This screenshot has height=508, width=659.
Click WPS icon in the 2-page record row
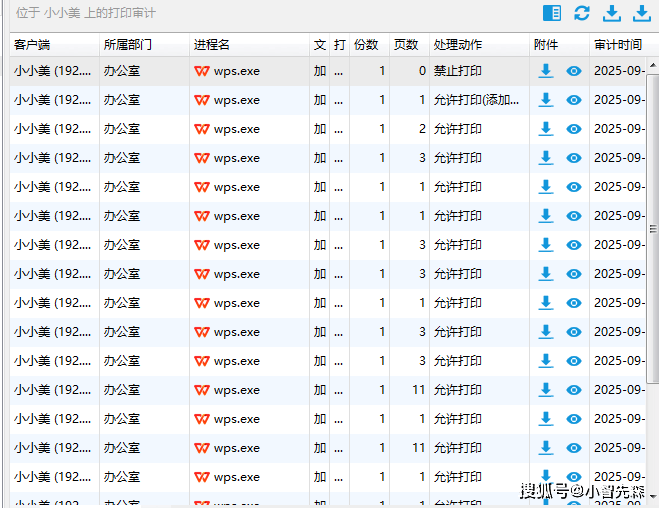pos(202,129)
